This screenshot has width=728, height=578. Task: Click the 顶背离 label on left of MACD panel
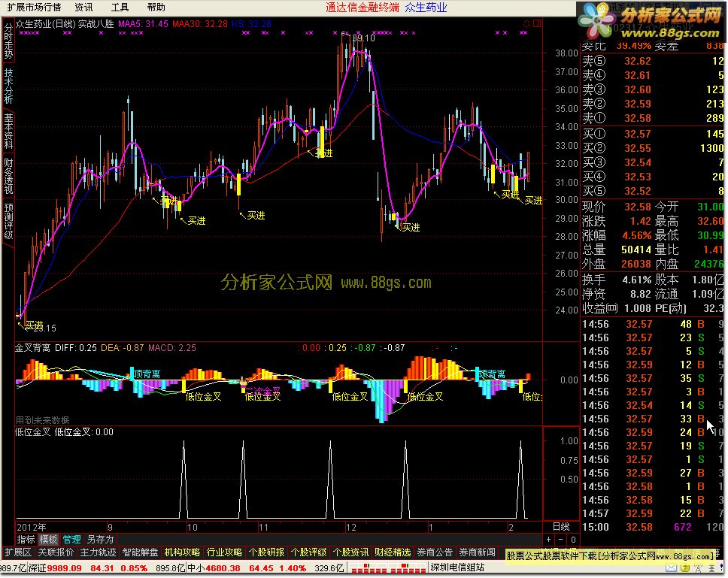(x=147, y=374)
